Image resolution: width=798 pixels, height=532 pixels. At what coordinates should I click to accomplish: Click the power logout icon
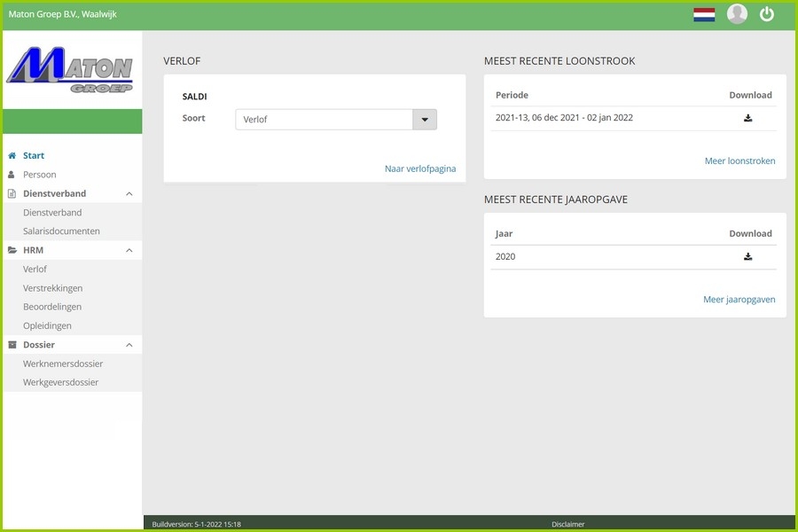(x=767, y=14)
